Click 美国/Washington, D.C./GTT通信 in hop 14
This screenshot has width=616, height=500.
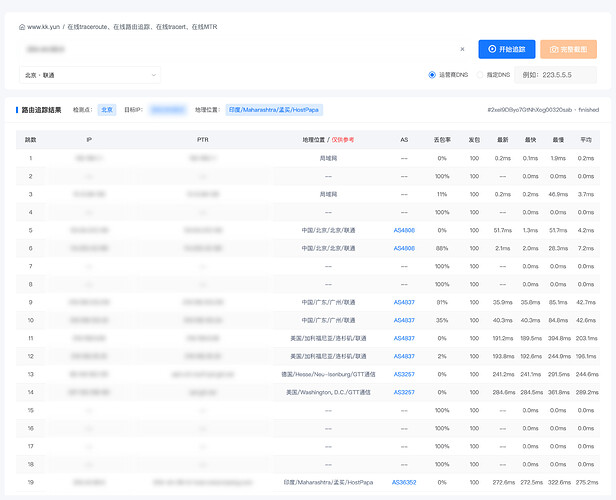point(328,392)
